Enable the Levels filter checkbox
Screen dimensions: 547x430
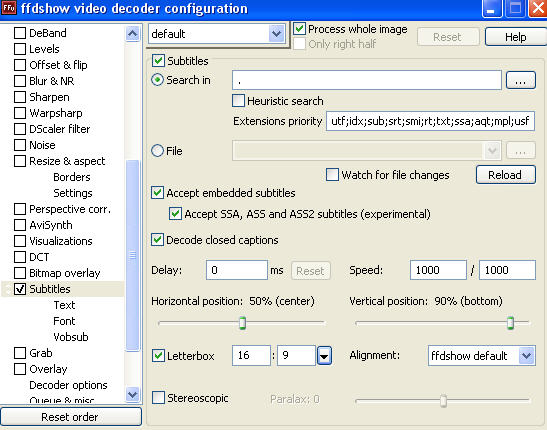(20, 49)
